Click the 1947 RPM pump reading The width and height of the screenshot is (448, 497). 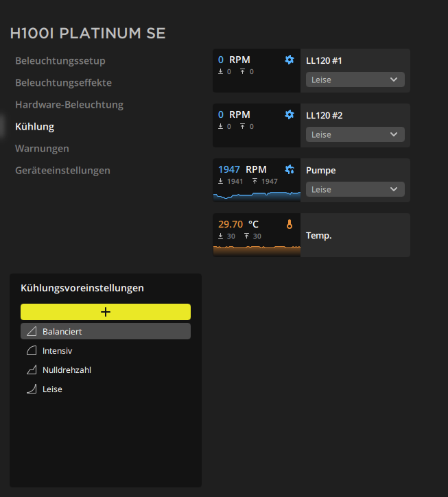(242, 169)
